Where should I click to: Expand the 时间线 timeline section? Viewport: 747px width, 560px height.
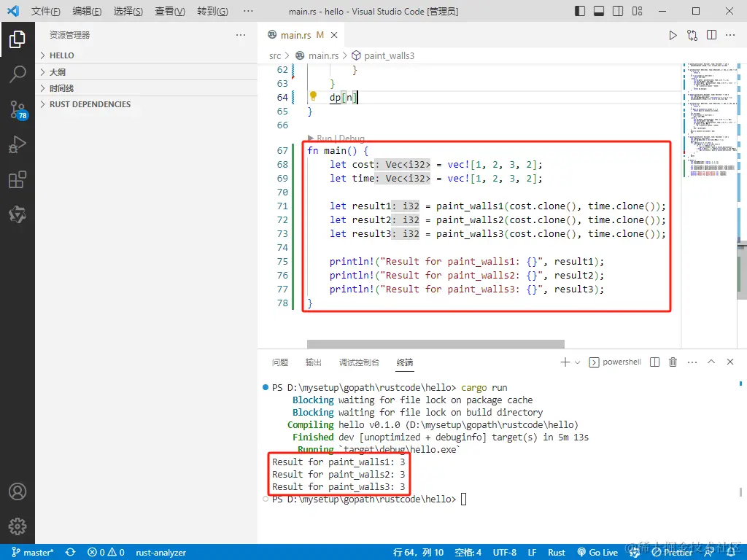pos(146,88)
